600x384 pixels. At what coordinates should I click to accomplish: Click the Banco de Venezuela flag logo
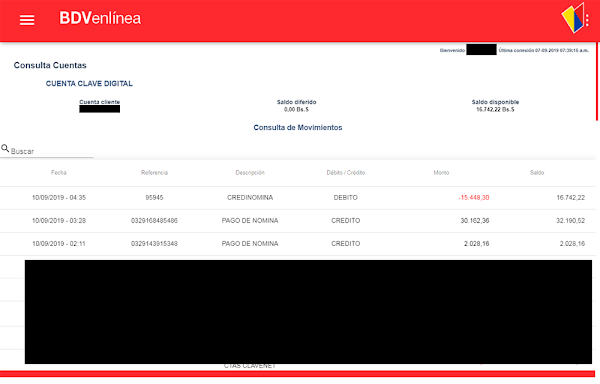click(572, 18)
